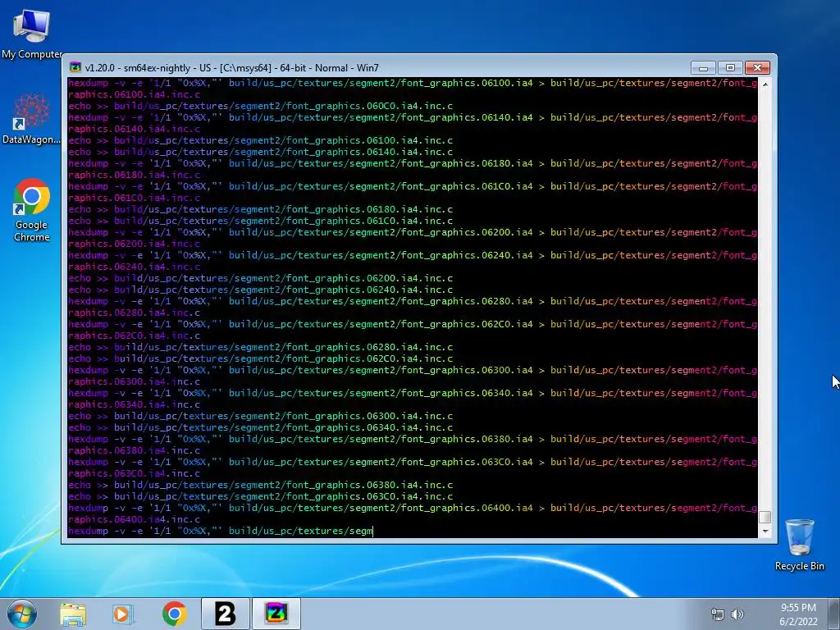
Task: Click the echo line ending in font_graphics.06280.ia4.inc.c
Action: (260, 347)
